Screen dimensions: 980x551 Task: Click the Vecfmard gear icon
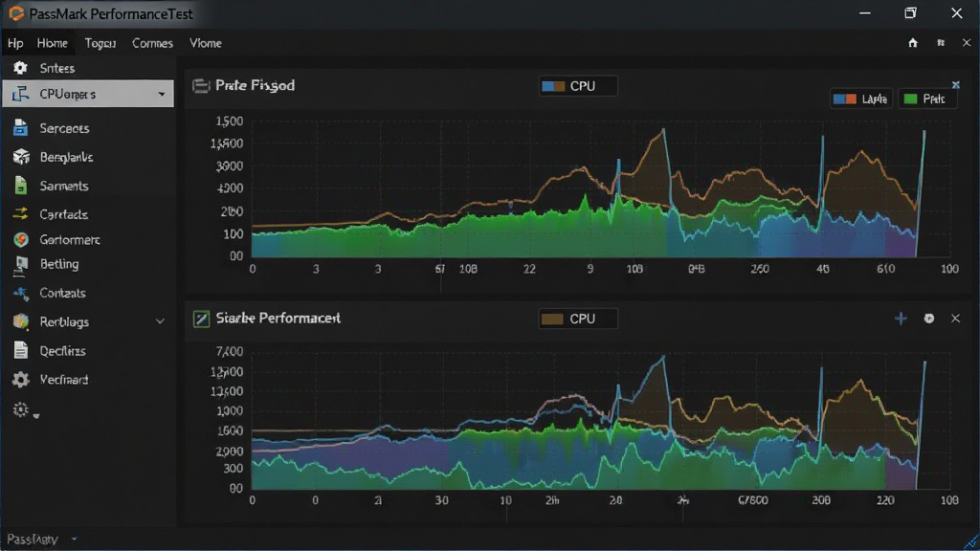pyautogui.click(x=21, y=379)
